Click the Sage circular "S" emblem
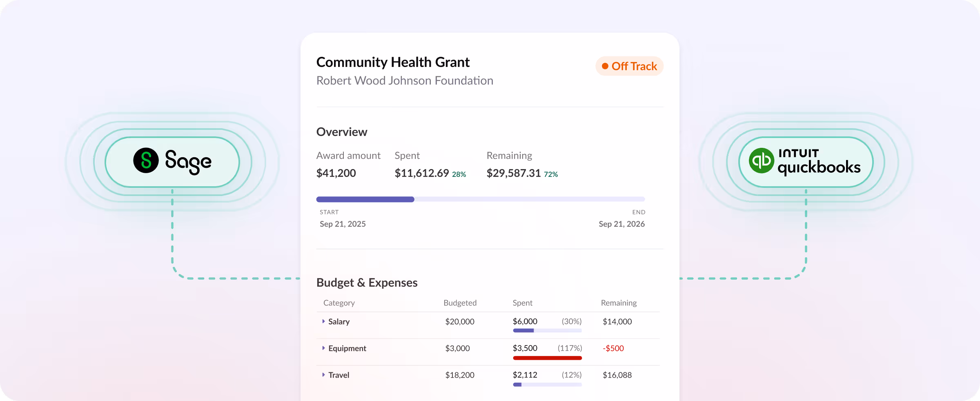 coord(146,161)
